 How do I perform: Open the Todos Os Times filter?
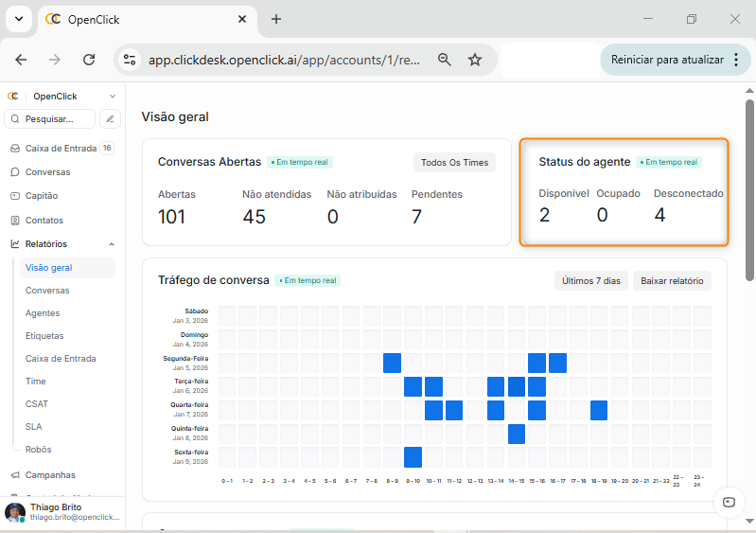pos(454,162)
